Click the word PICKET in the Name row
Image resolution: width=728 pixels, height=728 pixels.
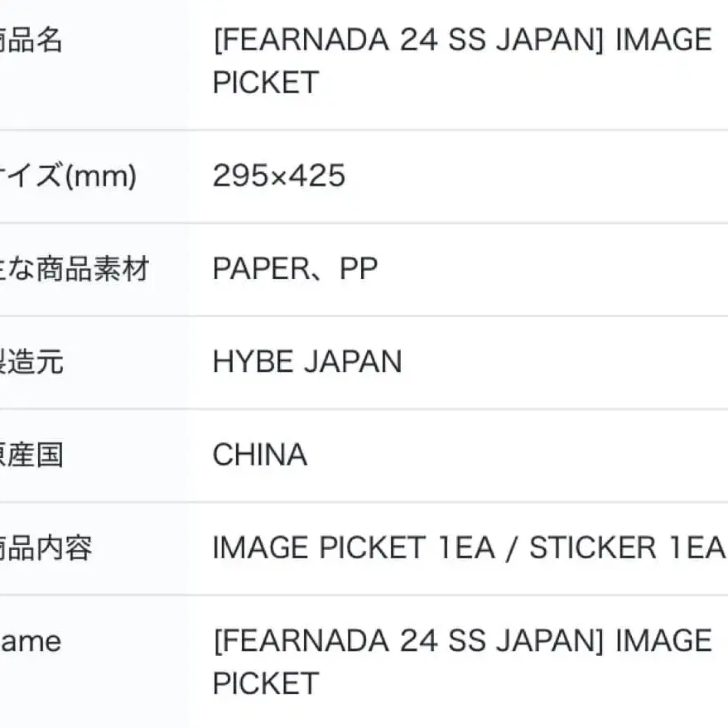(265, 684)
